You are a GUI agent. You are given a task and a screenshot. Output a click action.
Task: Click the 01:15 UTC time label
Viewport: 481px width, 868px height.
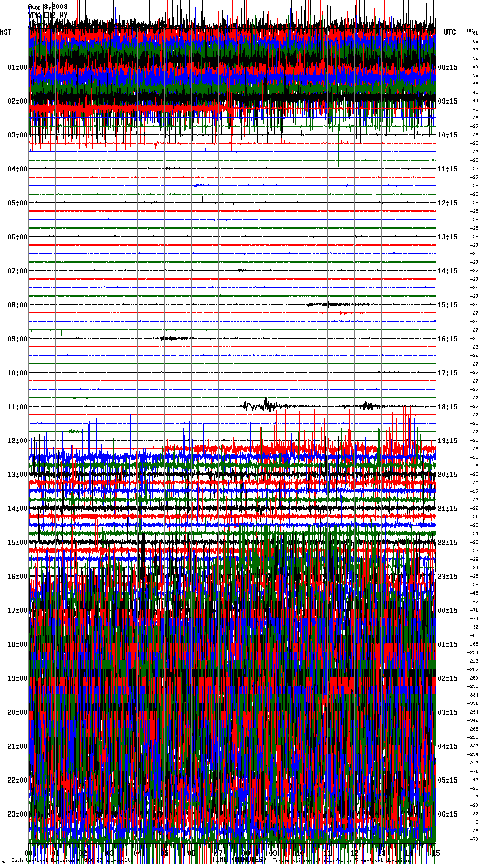click(x=448, y=644)
